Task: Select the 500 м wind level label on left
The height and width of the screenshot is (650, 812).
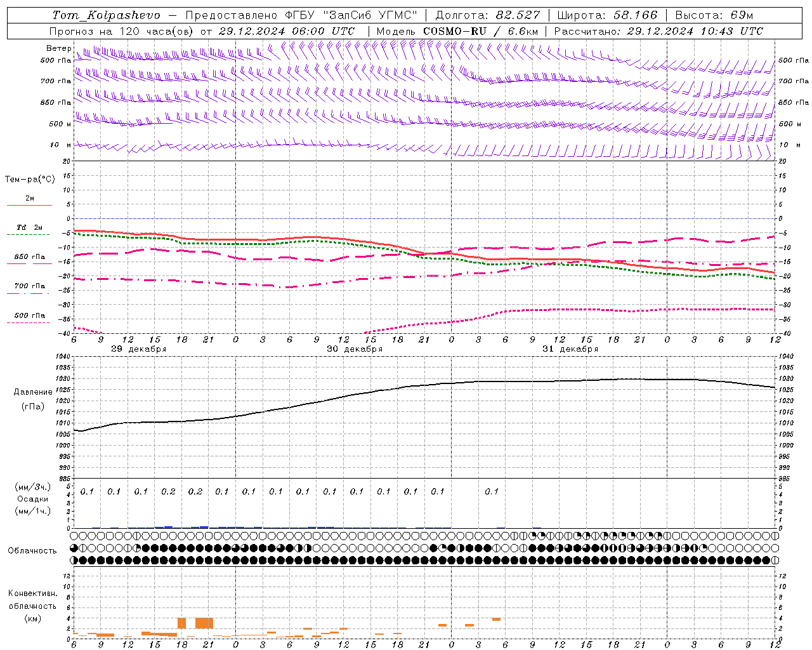Action: 60,124
